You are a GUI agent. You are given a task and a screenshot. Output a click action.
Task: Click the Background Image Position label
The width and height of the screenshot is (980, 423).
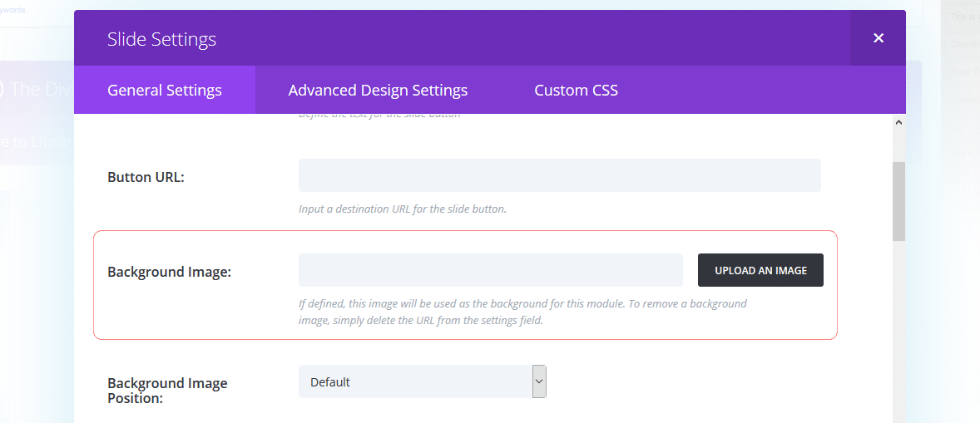[167, 390]
